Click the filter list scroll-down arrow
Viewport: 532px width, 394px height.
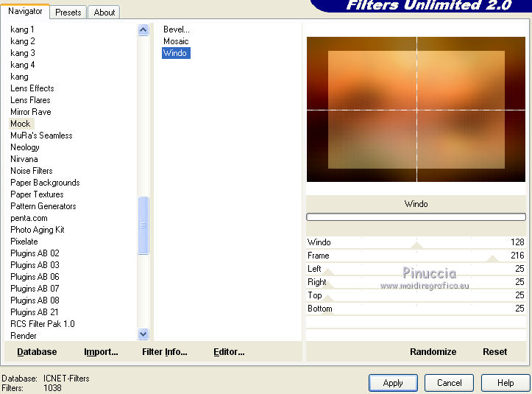[x=143, y=334]
